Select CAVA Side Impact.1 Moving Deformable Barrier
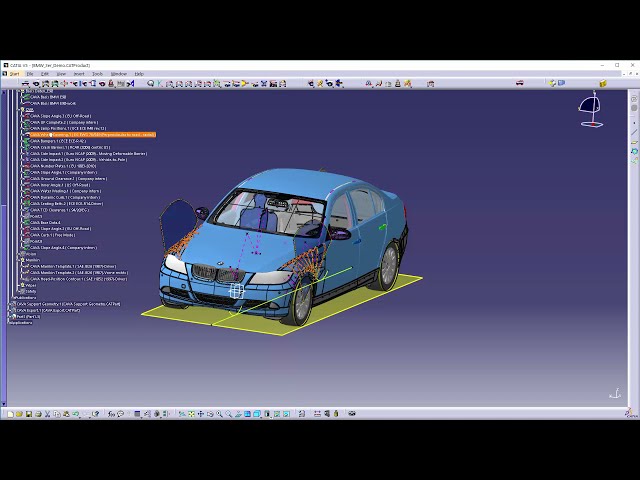Image resolution: width=640 pixels, height=480 pixels. click(x=89, y=153)
